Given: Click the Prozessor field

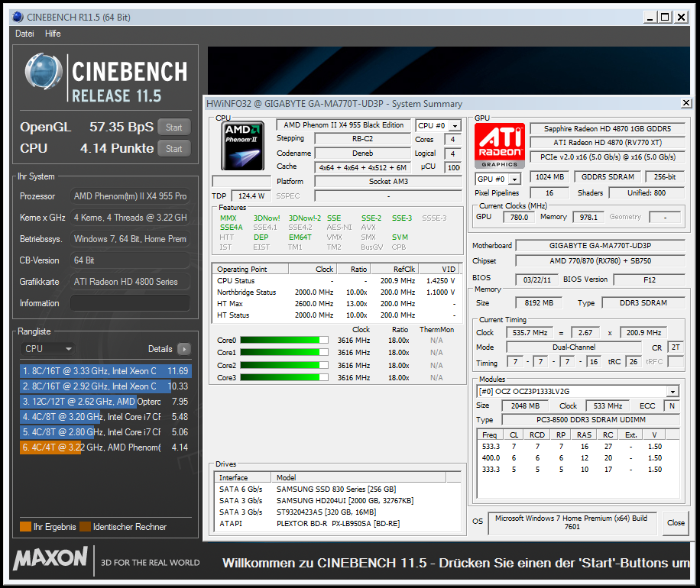Looking at the screenshot, I should pos(130,195).
